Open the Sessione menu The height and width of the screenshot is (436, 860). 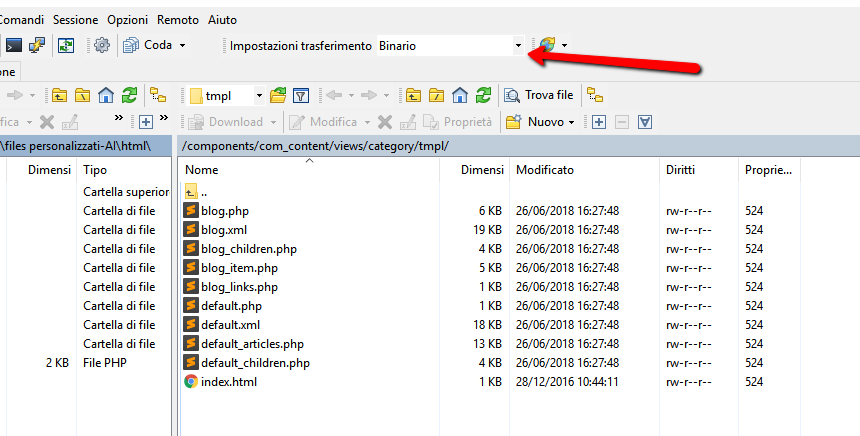76,19
